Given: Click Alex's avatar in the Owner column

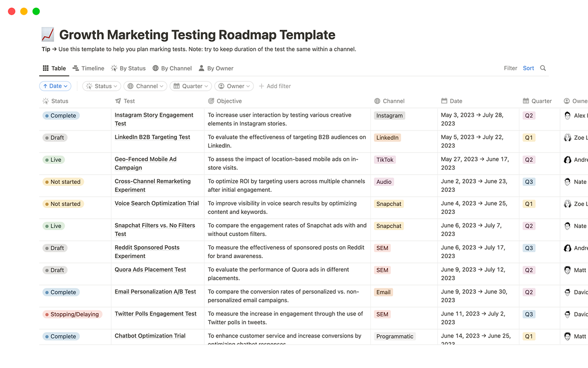Looking at the screenshot, I should tap(567, 115).
